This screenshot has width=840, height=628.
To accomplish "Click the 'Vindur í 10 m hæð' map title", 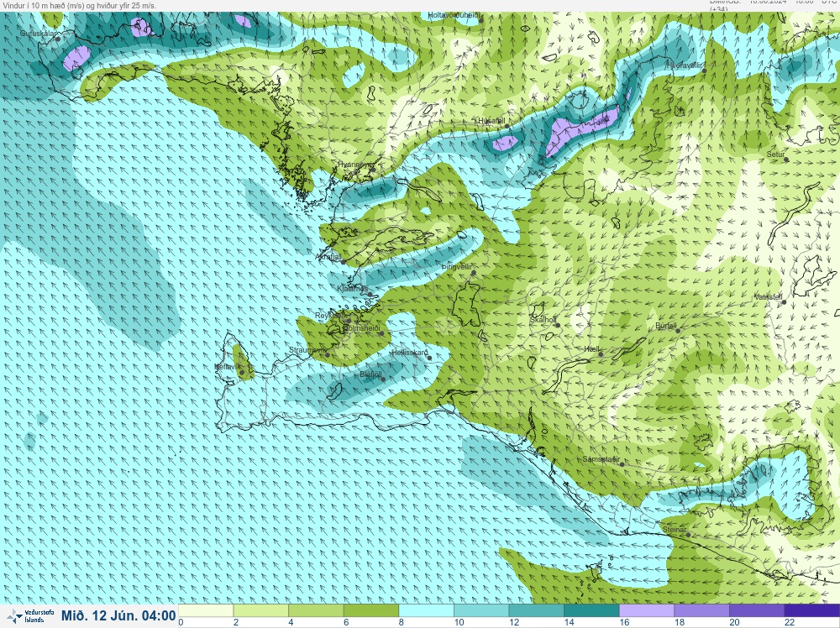I will point(79,5).
